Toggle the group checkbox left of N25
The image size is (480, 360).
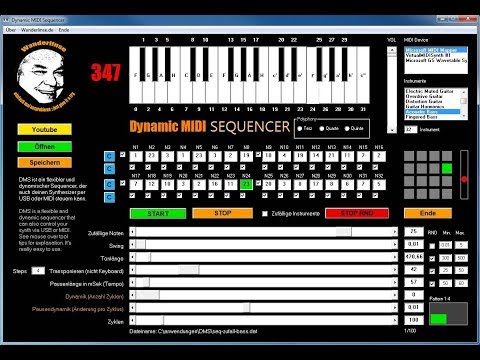point(258,183)
